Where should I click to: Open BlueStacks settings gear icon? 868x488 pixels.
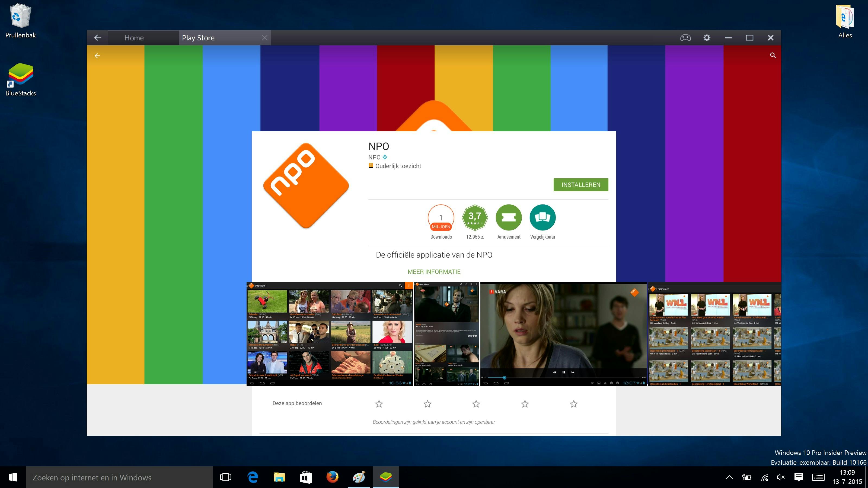pos(707,38)
